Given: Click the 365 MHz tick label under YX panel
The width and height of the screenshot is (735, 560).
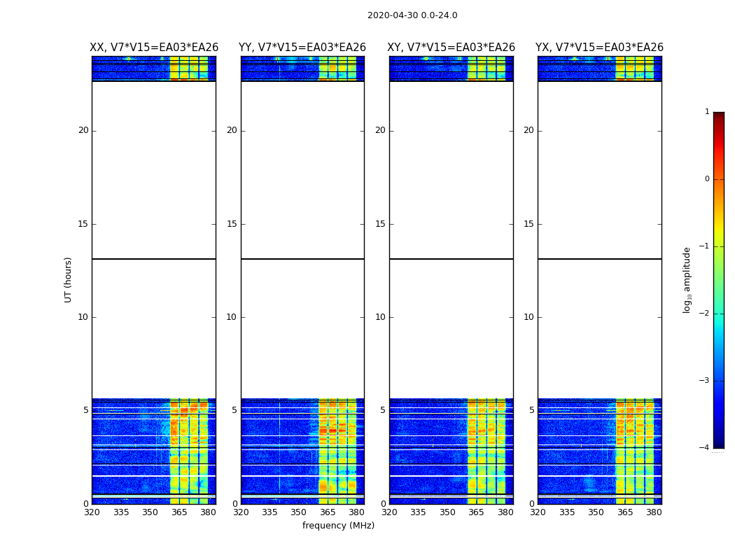Looking at the screenshot, I should (x=624, y=512).
